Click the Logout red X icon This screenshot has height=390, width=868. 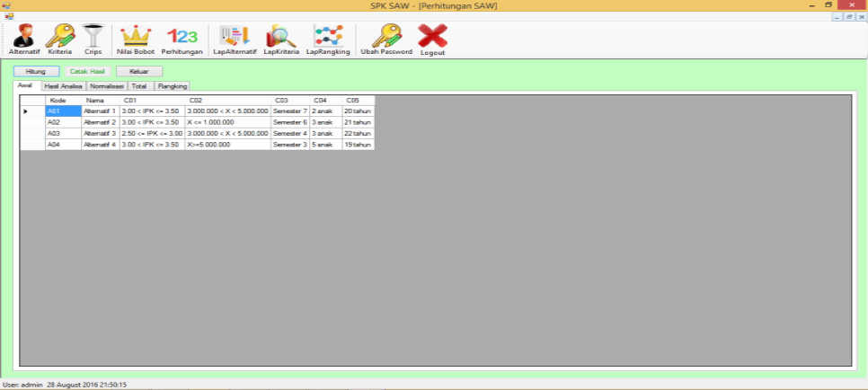(432, 40)
